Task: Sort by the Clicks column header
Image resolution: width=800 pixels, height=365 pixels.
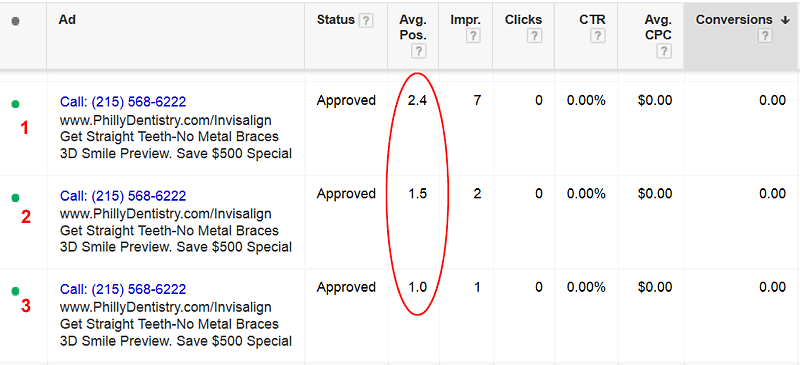Action: [523, 20]
